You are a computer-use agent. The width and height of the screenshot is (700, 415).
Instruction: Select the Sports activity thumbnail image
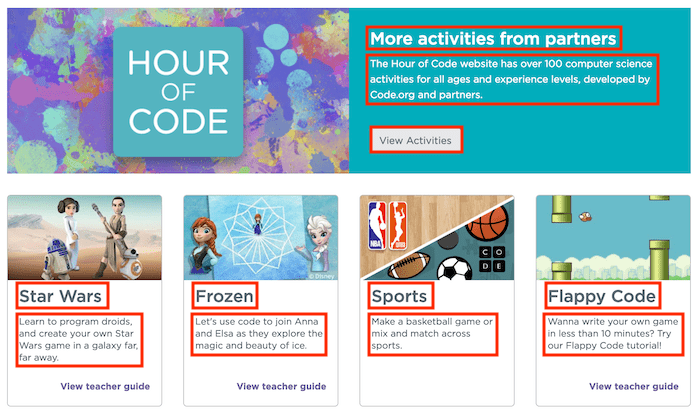pyautogui.click(x=437, y=237)
